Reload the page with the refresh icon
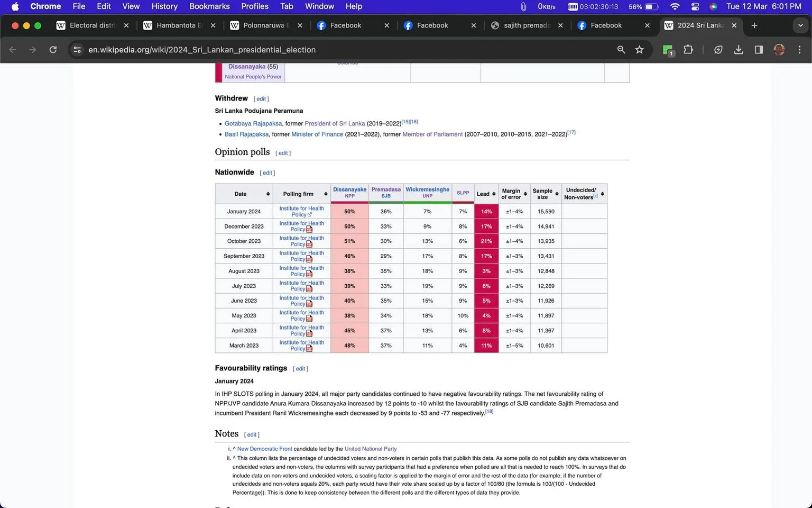Viewport: 812px width, 508px height. (53, 50)
